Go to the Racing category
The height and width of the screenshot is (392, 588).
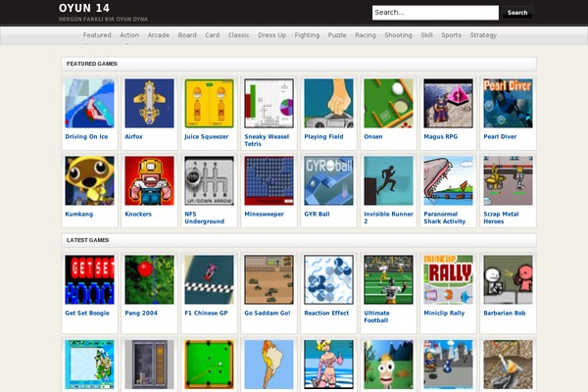pyautogui.click(x=366, y=35)
